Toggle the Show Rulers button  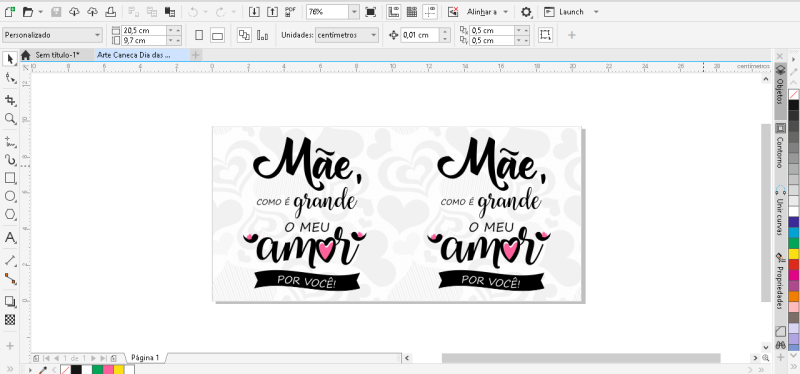tap(393, 12)
